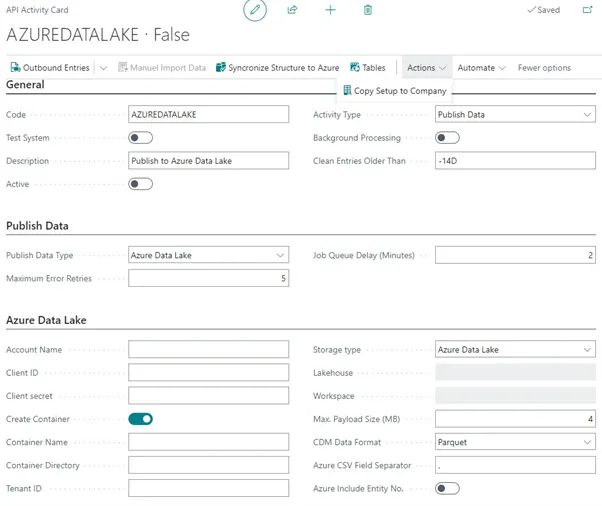Click the Description input field
The height and width of the screenshot is (506, 602).
pos(208,160)
